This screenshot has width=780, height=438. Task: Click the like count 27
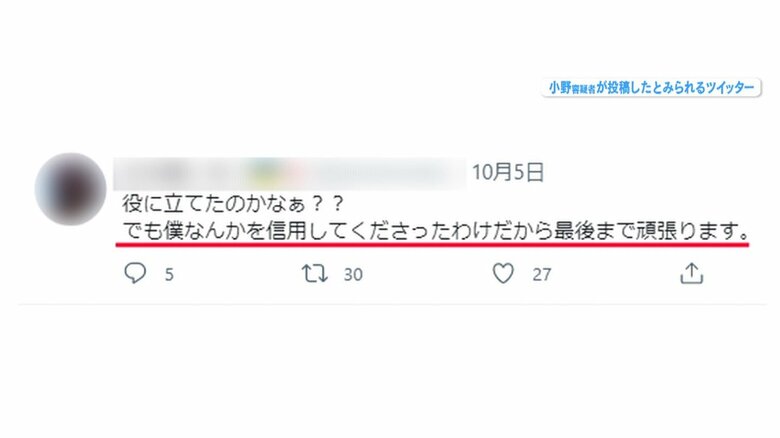542,274
